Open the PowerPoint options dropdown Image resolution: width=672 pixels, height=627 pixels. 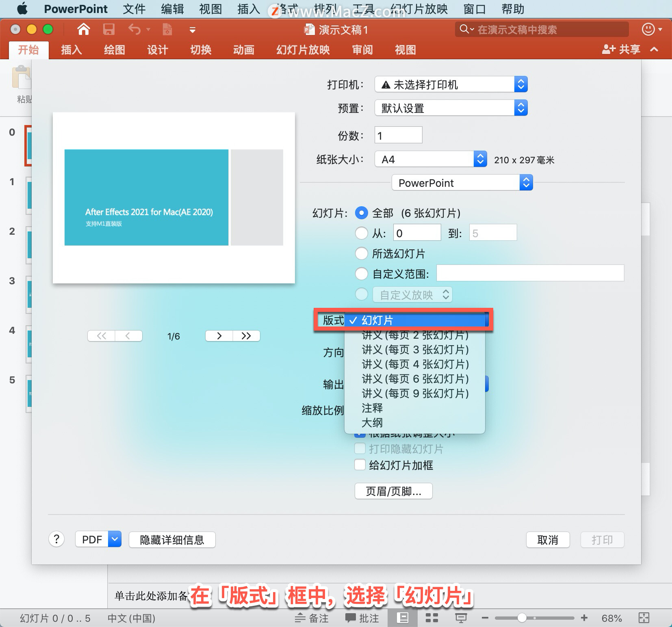462,183
